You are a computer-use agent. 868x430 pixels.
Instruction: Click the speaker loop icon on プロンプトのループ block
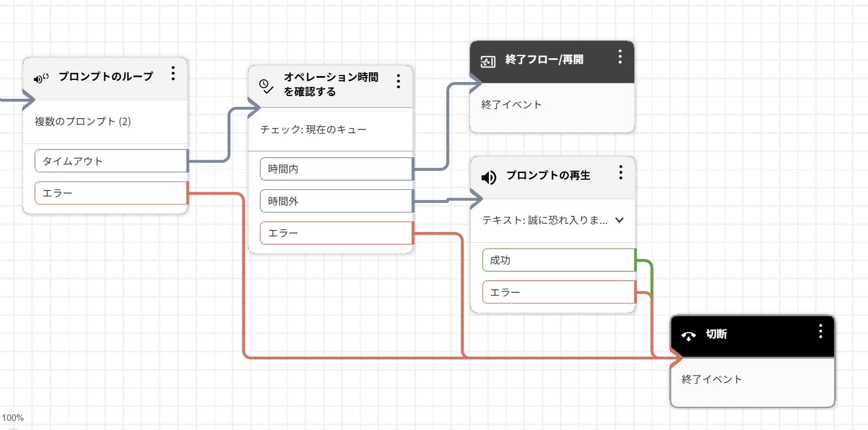click(41, 78)
